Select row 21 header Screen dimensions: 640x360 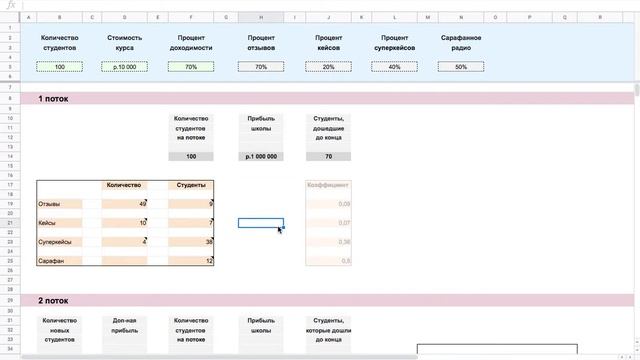(10, 223)
